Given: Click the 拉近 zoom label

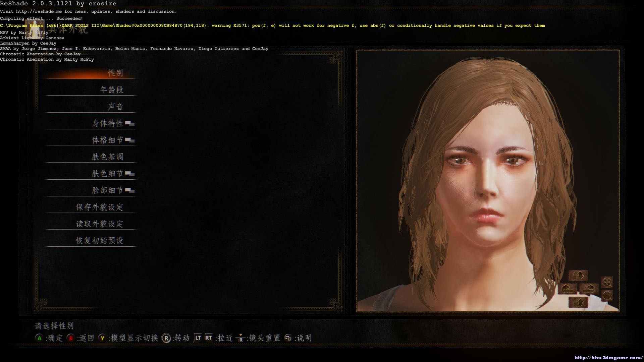Looking at the screenshot, I should click(x=225, y=338).
